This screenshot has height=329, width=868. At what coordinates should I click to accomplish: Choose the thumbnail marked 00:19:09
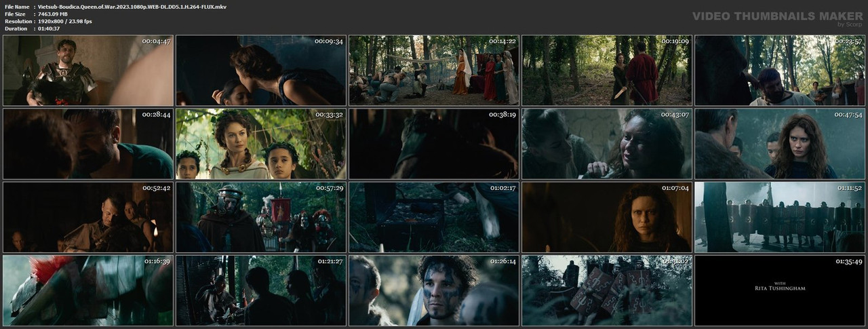pos(607,71)
